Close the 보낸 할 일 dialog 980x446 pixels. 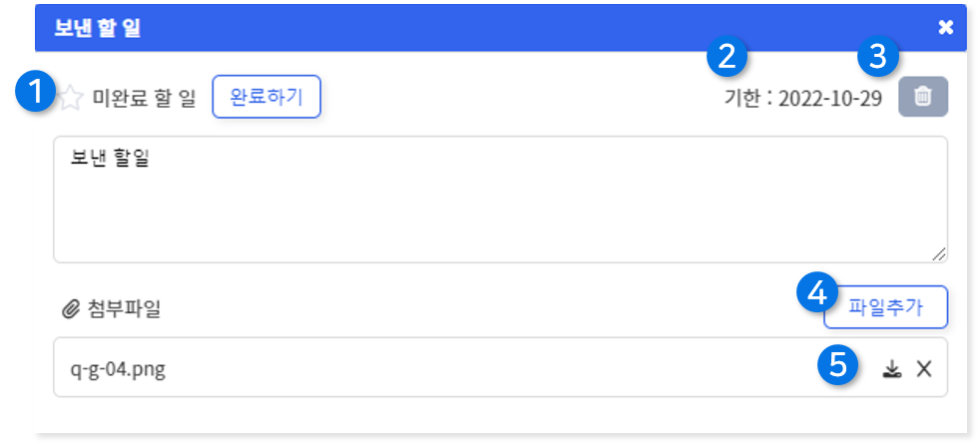coord(946,28)
